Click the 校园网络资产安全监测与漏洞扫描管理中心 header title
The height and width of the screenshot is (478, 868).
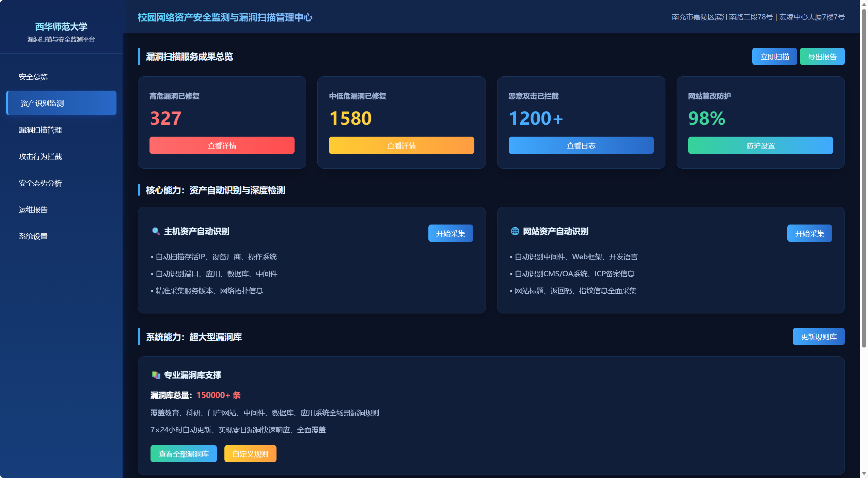point(225,17)
